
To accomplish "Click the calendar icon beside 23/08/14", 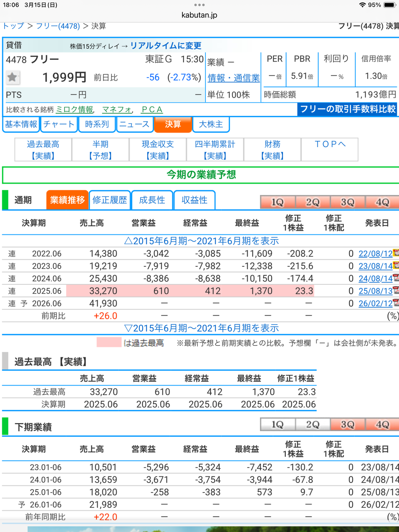I will (x=395, y=266).
